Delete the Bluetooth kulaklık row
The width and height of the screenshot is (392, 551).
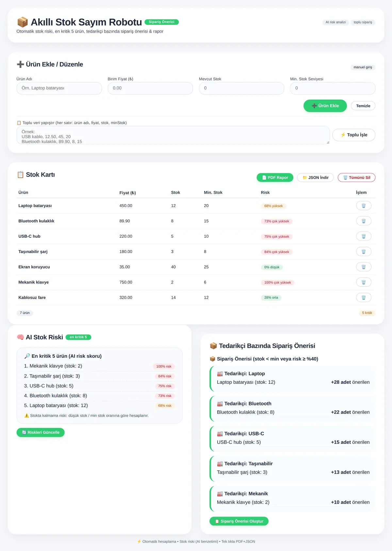click(x=364, y=221)
